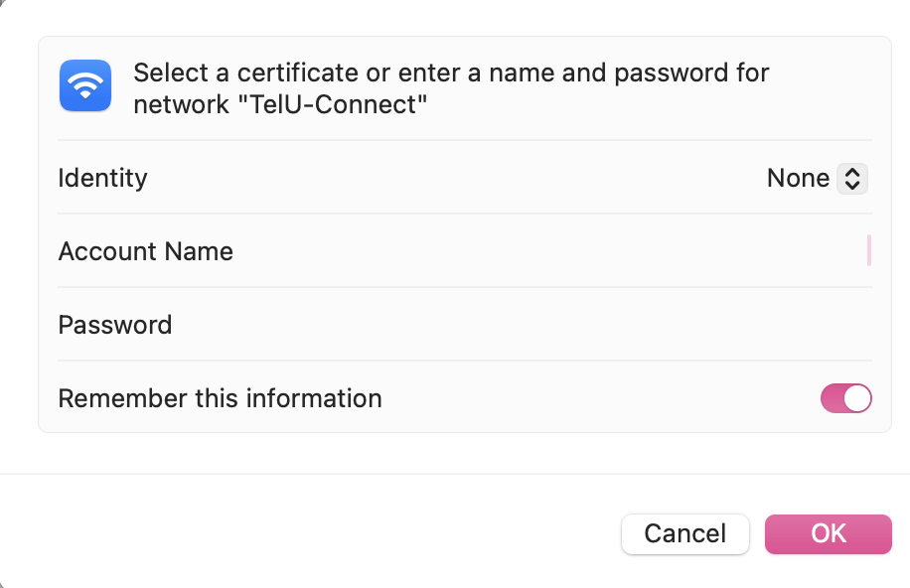Click the text cursor in Account Name

pos(869,251)
